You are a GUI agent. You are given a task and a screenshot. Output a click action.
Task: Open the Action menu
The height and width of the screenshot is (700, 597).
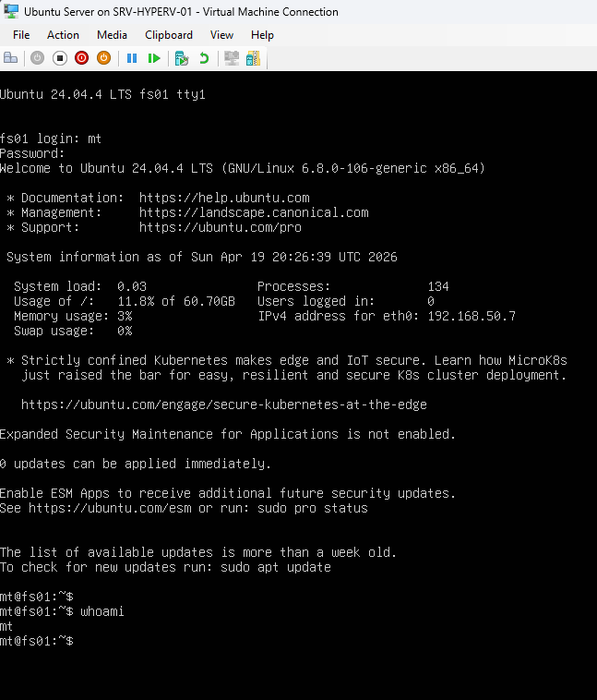pos(63,35)
